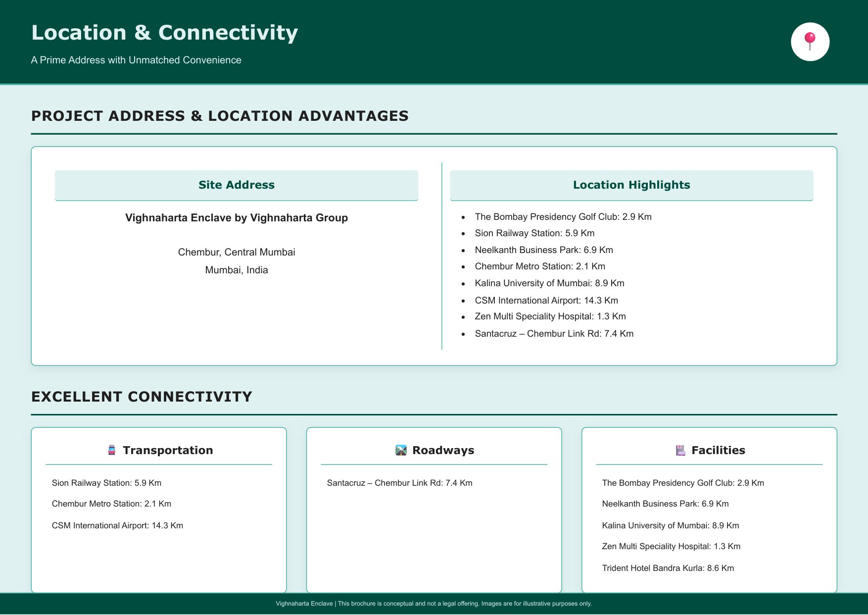Click the 'Excellent Connectivity' heading

coord(142,397)
